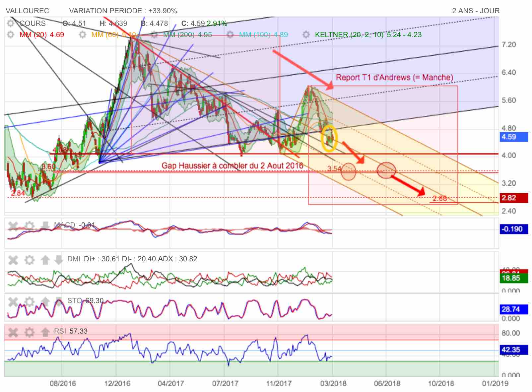Click the 12/2016 date axis label
The width and height of the screenshot is (532, 392).
click(x=117, y=383)
